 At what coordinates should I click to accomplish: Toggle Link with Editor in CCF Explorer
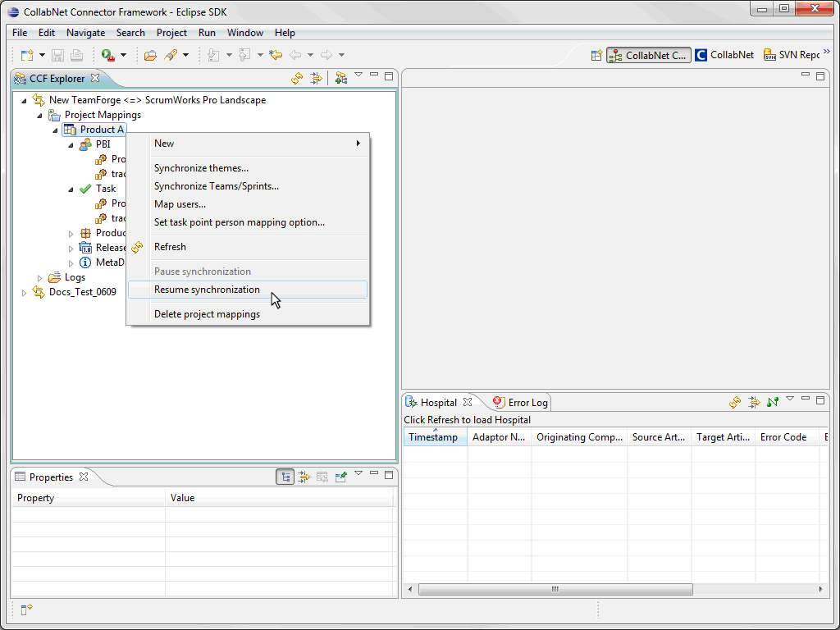tap(317, 78)
